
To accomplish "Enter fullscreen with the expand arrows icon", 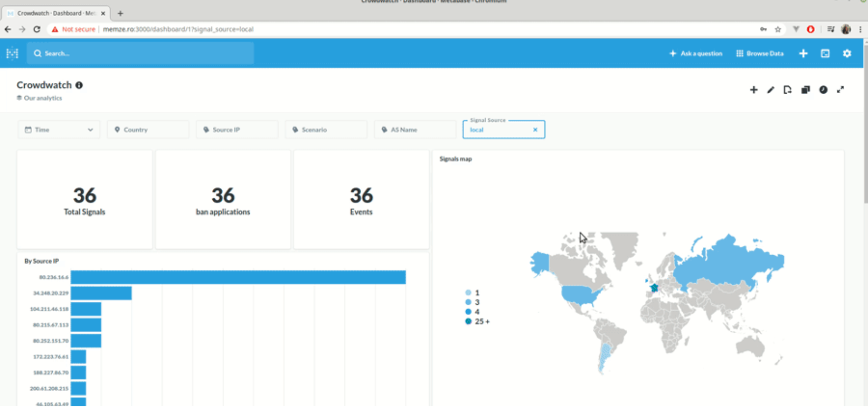I will [x=841, y=90].
